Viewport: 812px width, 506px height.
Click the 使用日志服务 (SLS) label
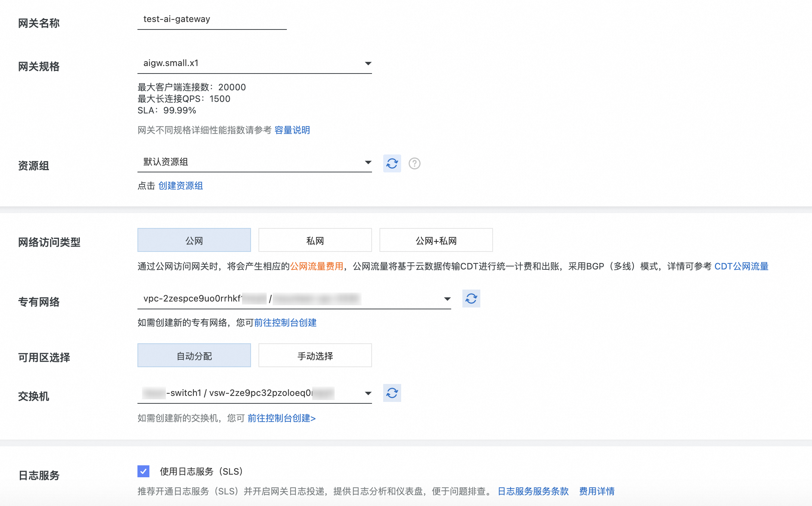pyautogui.click(x=201, y=471)
